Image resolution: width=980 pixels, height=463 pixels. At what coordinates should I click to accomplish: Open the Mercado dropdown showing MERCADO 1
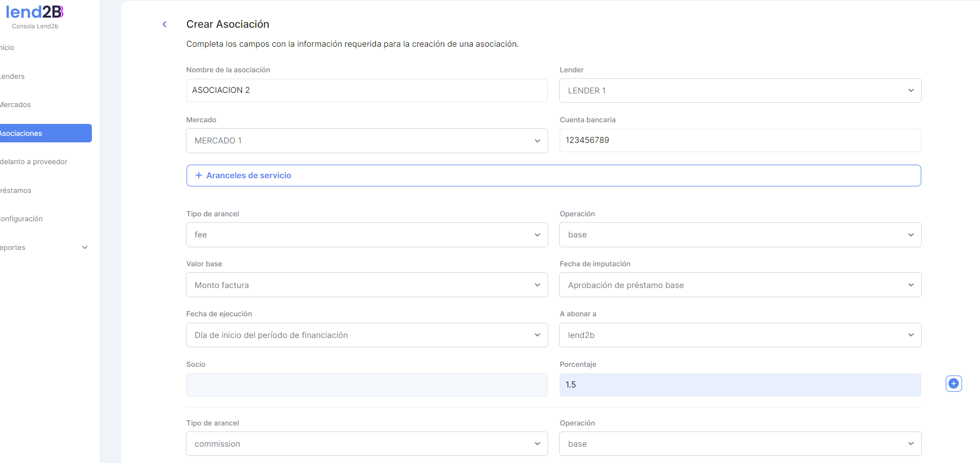(x=367, y=141)
